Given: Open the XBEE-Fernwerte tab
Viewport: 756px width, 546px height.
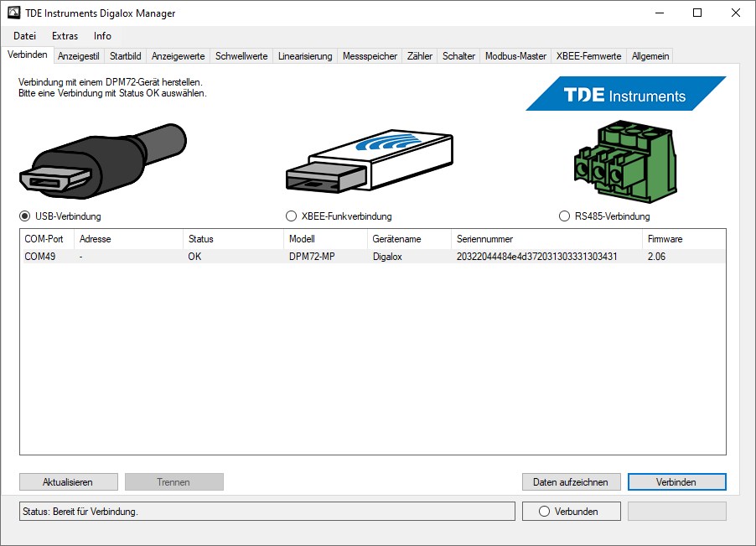Looking at the screenshot, I should click(588, 56).
